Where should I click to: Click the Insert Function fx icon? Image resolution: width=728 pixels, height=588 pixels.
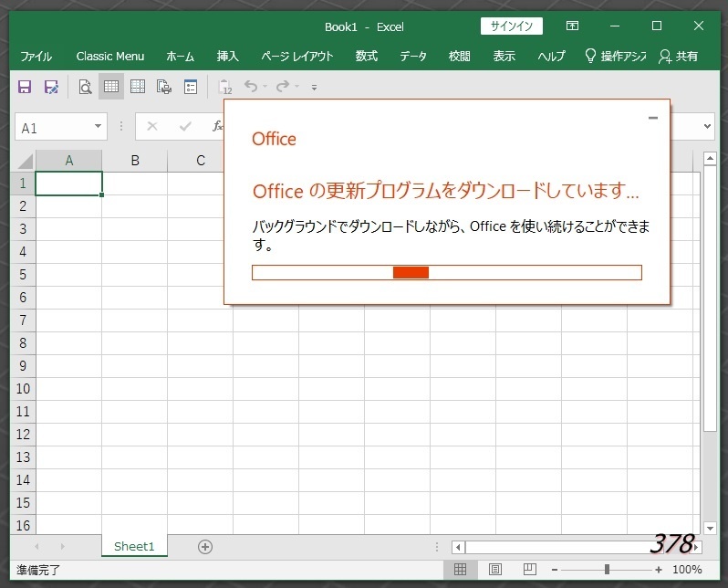217,126
